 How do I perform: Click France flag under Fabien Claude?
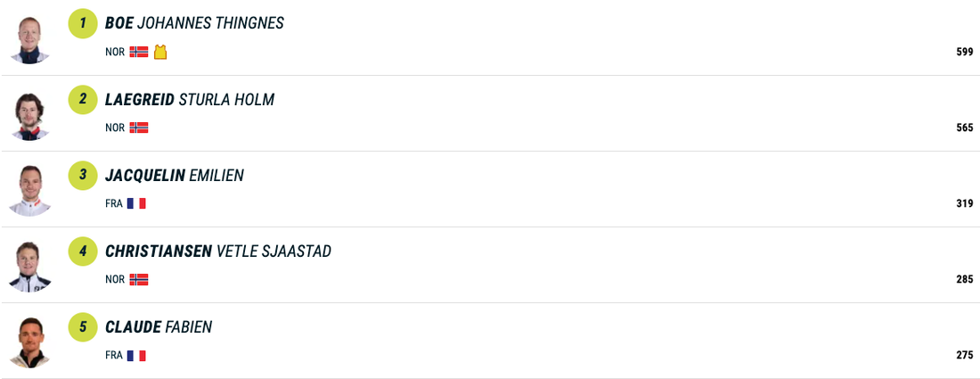135,355
